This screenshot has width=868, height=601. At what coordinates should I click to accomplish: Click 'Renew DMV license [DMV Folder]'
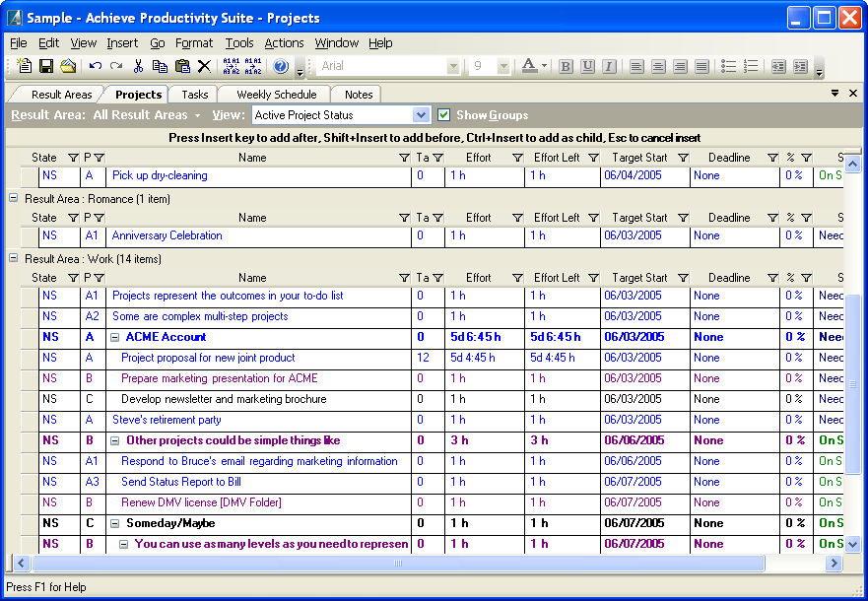[201, 502]
